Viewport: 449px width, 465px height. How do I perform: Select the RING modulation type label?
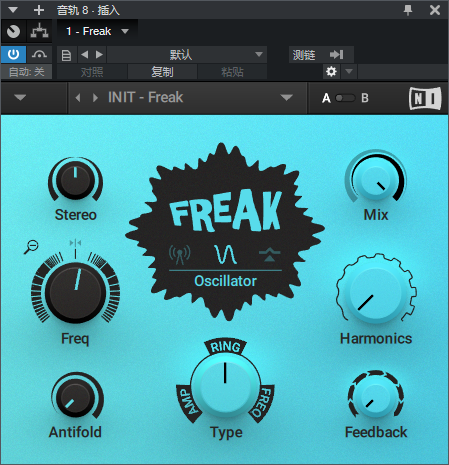(x=226, y=347)
